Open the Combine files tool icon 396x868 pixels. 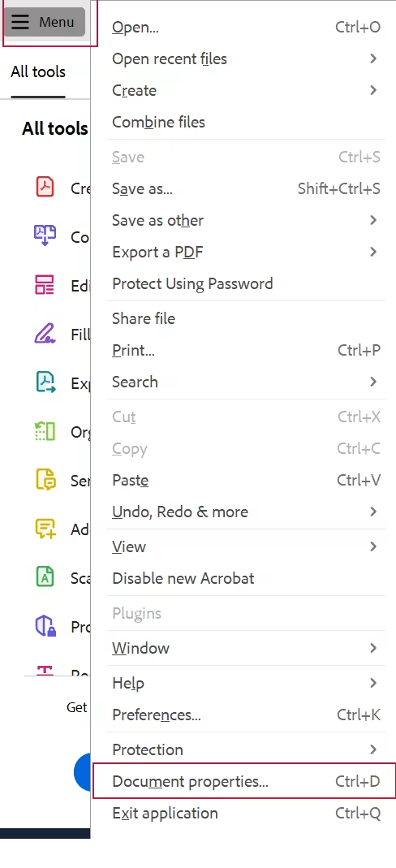coord(45,235)
